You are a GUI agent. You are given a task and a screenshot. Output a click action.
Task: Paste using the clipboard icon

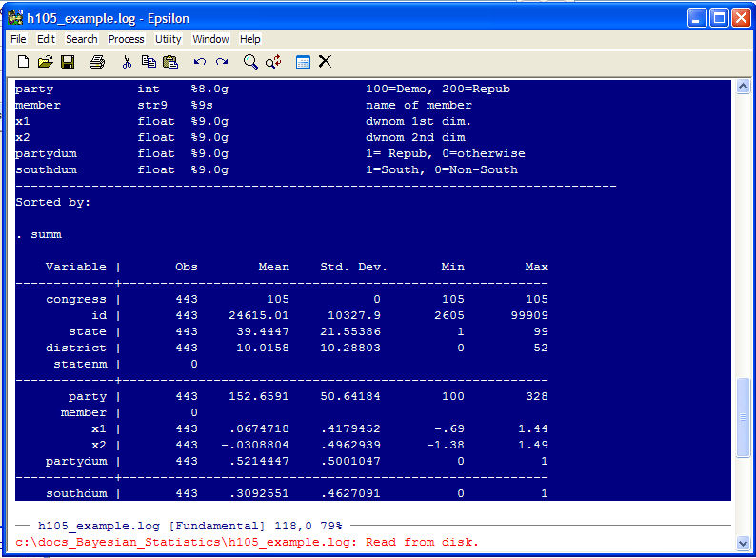pos(170,62)
